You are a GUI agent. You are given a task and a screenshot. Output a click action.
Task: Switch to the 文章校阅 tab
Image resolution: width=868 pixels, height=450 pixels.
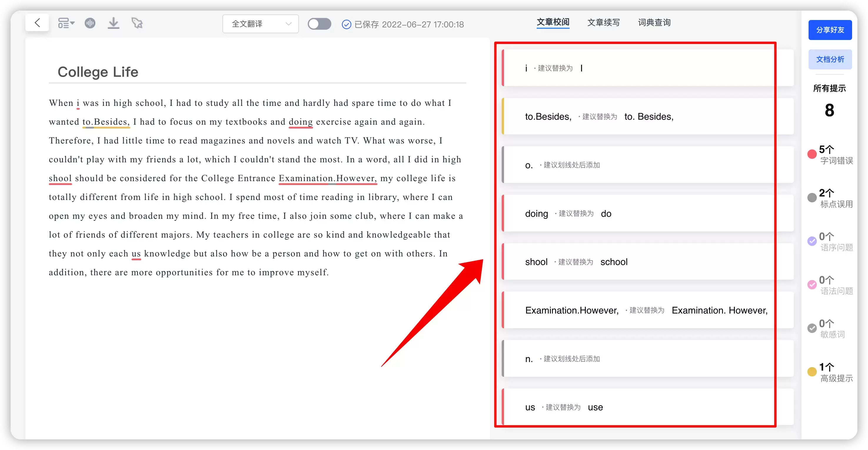click(x=553, y=22)
